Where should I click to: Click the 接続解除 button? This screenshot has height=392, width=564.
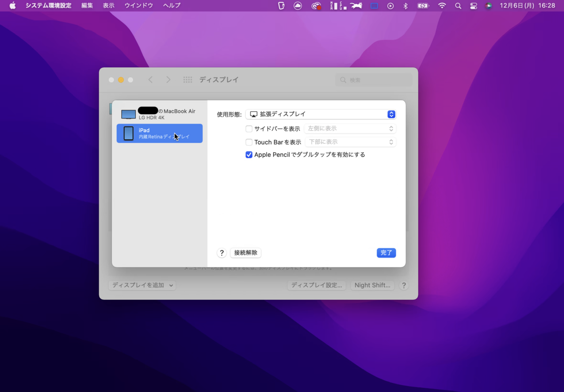click(x=246, y=253)
